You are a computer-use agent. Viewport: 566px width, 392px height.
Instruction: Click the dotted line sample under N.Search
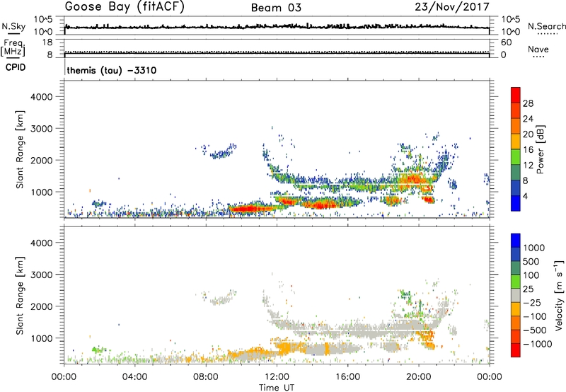547,33
